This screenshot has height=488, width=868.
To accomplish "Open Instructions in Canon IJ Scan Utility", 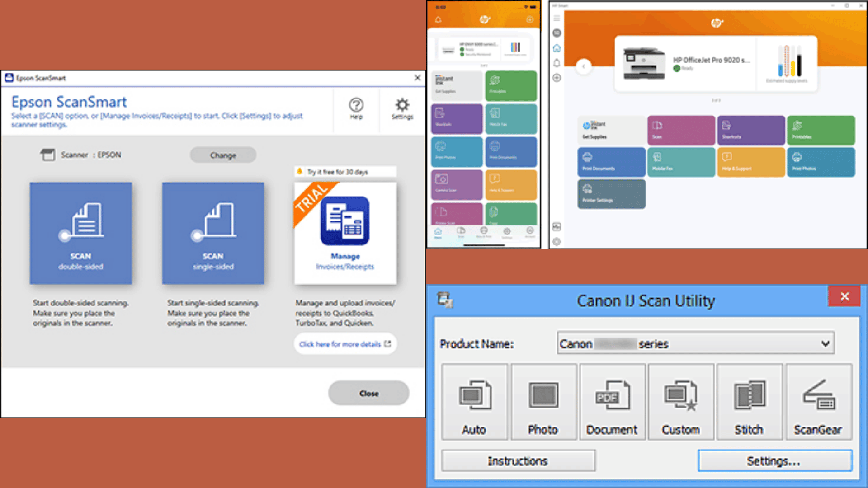I will pos(518,461).
